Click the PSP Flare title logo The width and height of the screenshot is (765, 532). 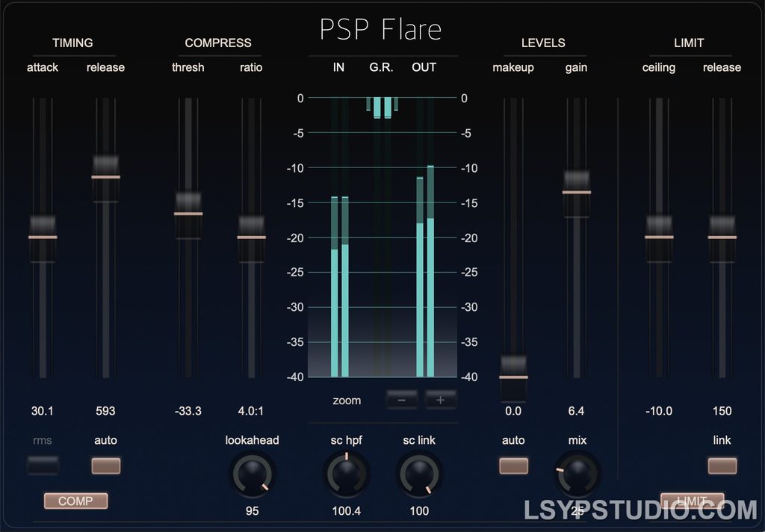380,29
